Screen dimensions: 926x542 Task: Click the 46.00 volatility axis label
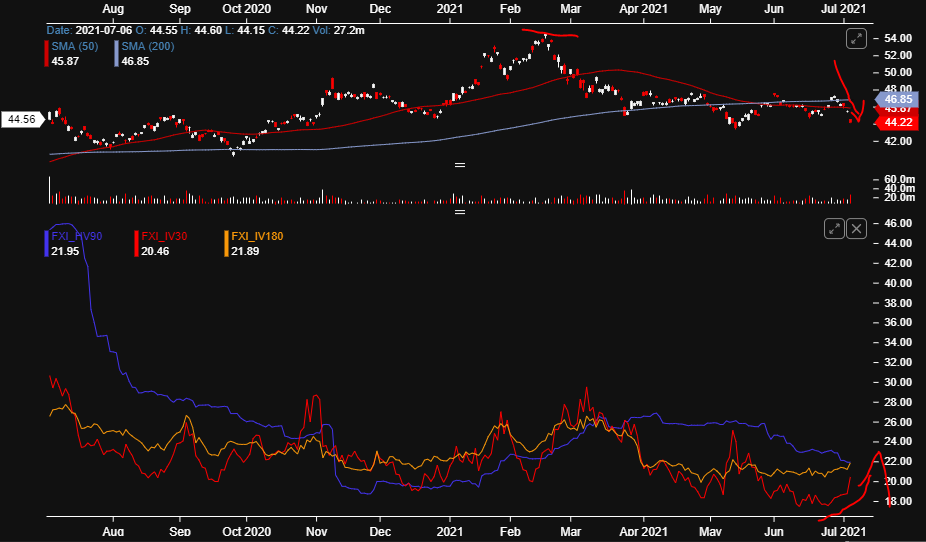click(898, 223)
